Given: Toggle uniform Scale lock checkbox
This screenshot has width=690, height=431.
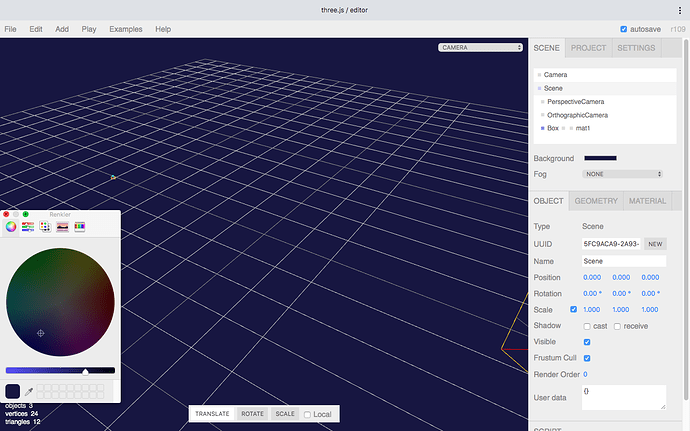Looking at the screenshot, I should point(573,309).
